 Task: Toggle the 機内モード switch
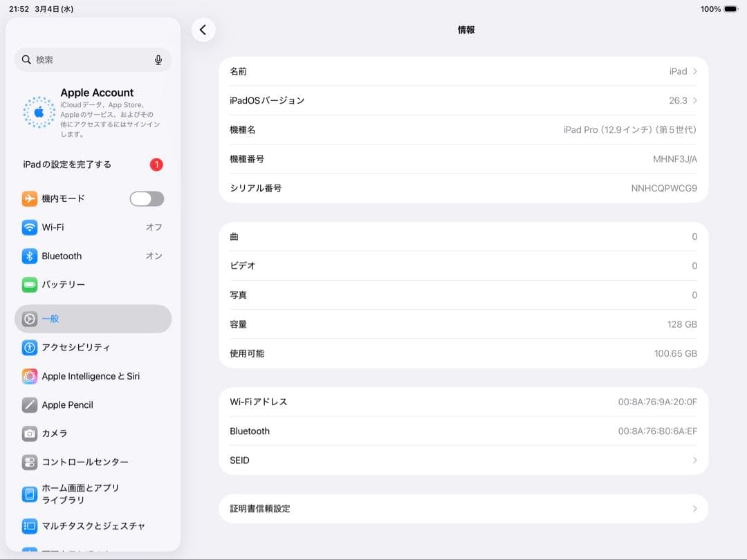[147, 198]
